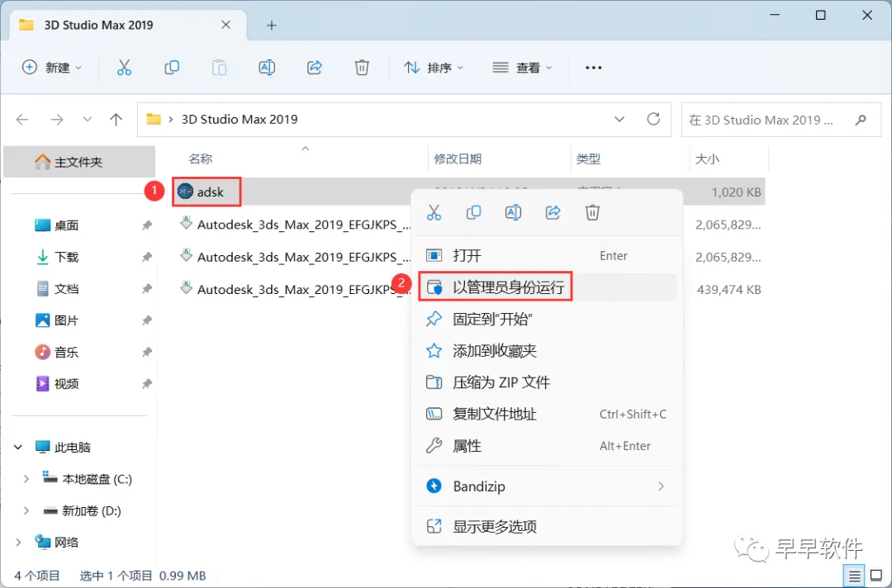The image size is (892, 588).
Task: Go up one folder level arrow
Action: (116, 120)
